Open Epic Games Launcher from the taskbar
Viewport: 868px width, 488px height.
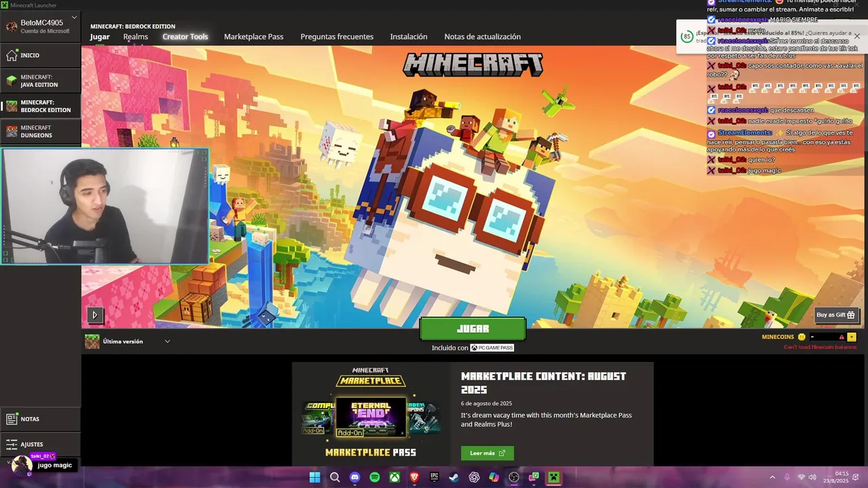[435, 477]
